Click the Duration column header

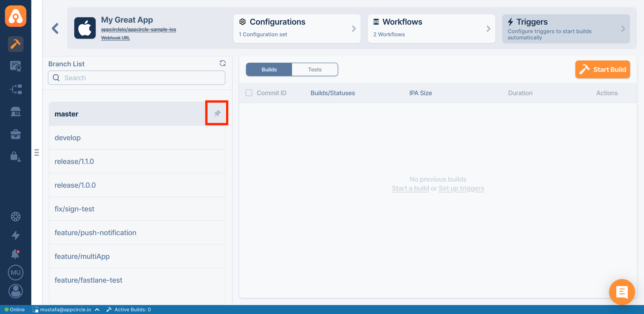tap(520, 93)
